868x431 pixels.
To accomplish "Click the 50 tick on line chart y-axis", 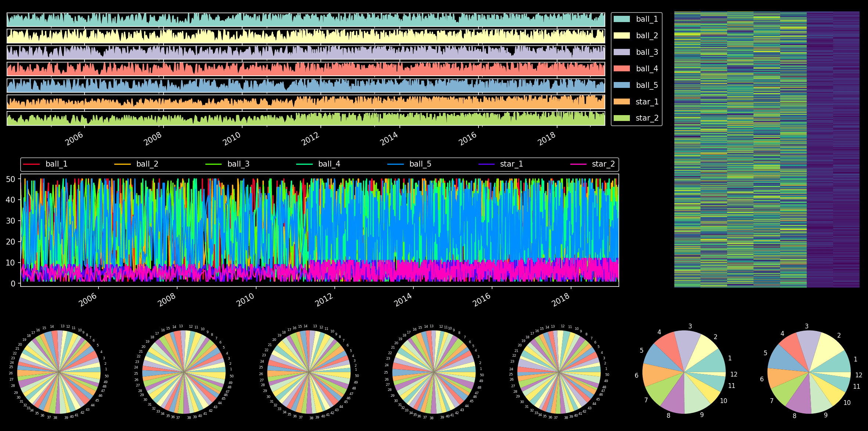I will tap(11, 179).
